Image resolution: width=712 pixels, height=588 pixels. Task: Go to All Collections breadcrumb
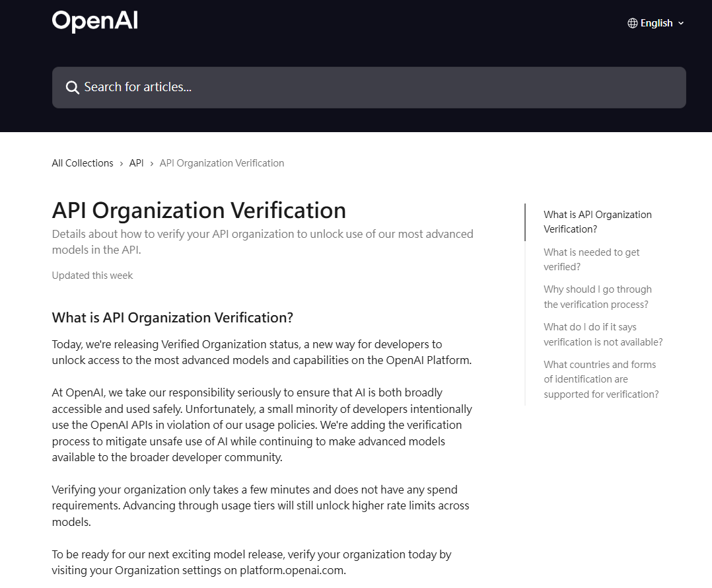click(x=83, y=163)
